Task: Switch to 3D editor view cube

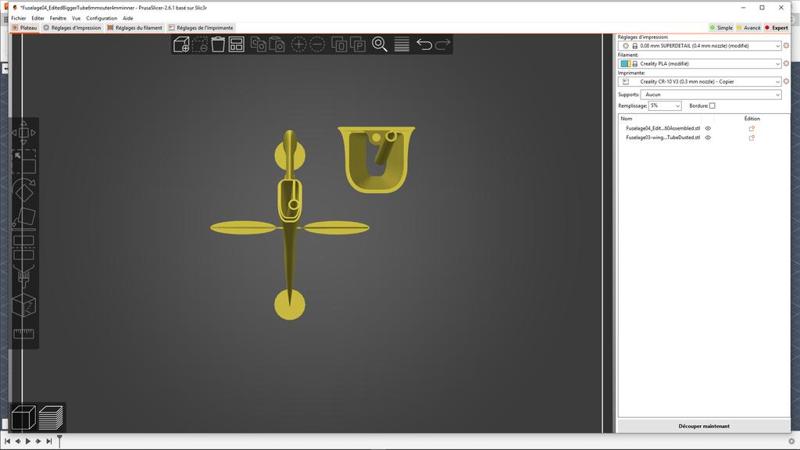Action: [x=23, y=417]
